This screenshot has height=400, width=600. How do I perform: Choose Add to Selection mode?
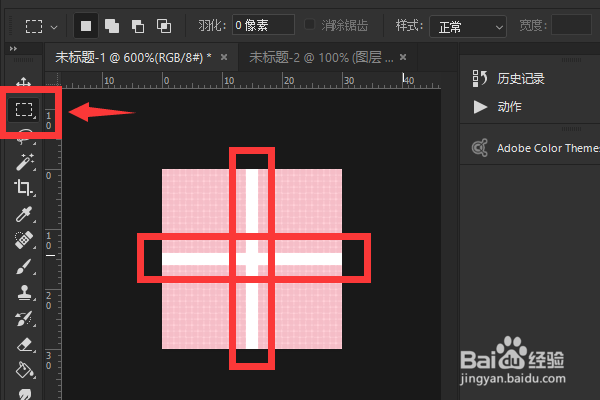click(x=112, y=26)
